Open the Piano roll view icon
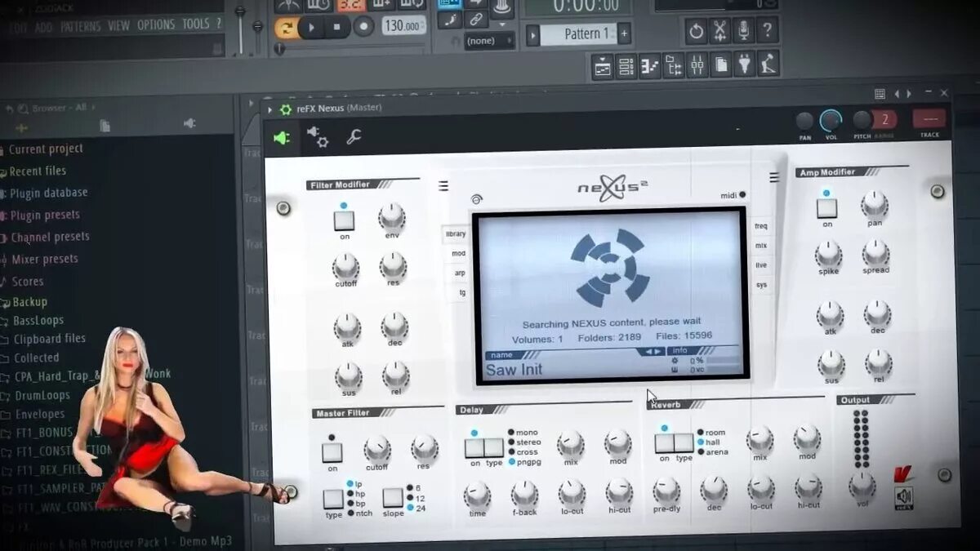 (x=650, y=64)
